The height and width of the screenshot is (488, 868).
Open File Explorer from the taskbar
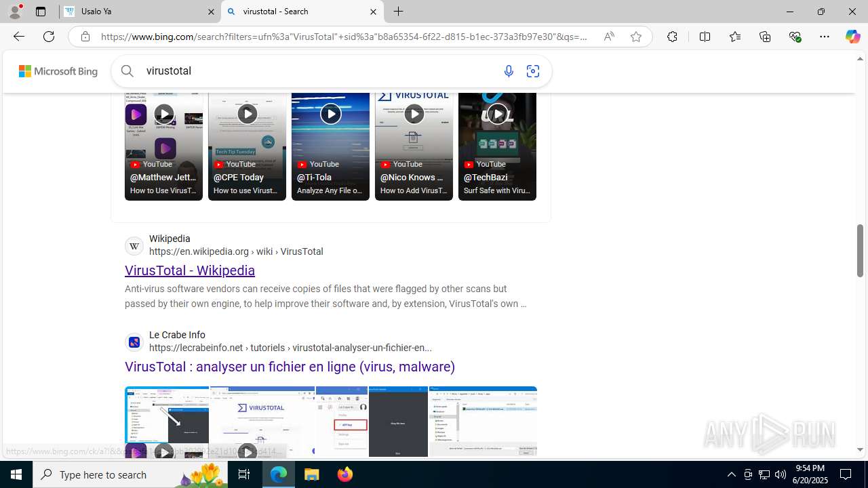pos(312,474)
